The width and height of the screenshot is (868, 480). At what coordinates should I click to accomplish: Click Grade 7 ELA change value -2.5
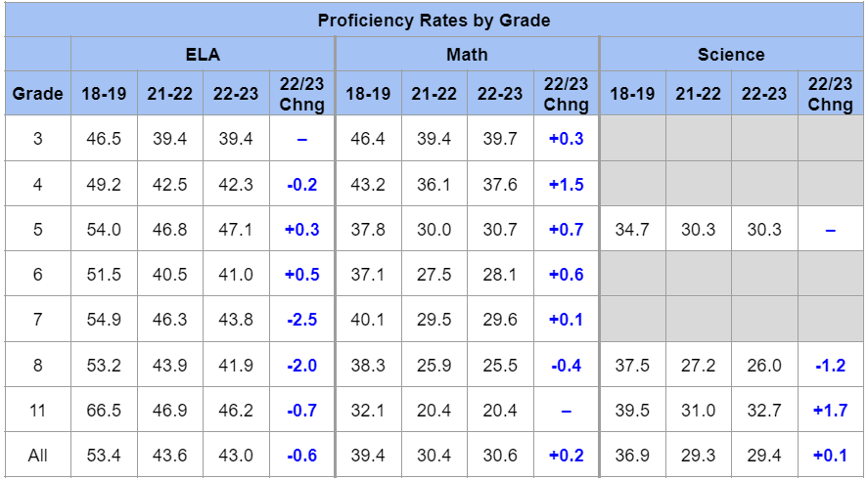coord(301,320)
